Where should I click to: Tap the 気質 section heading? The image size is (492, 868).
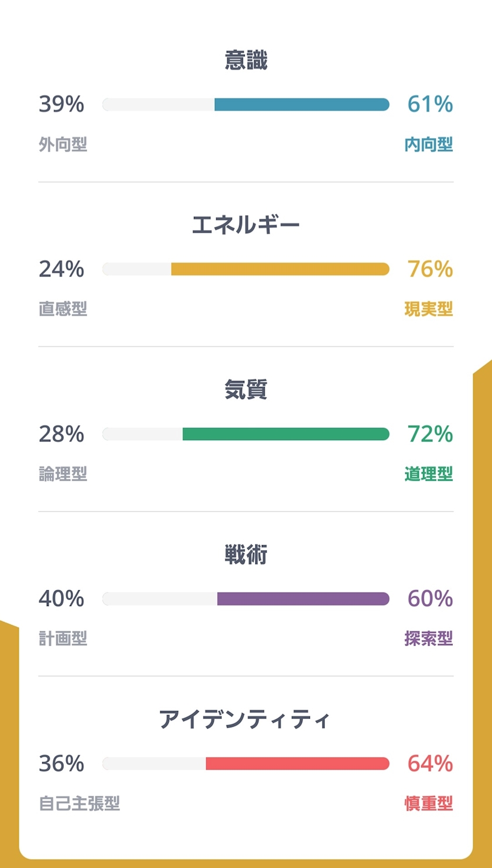tap(246, 390)
